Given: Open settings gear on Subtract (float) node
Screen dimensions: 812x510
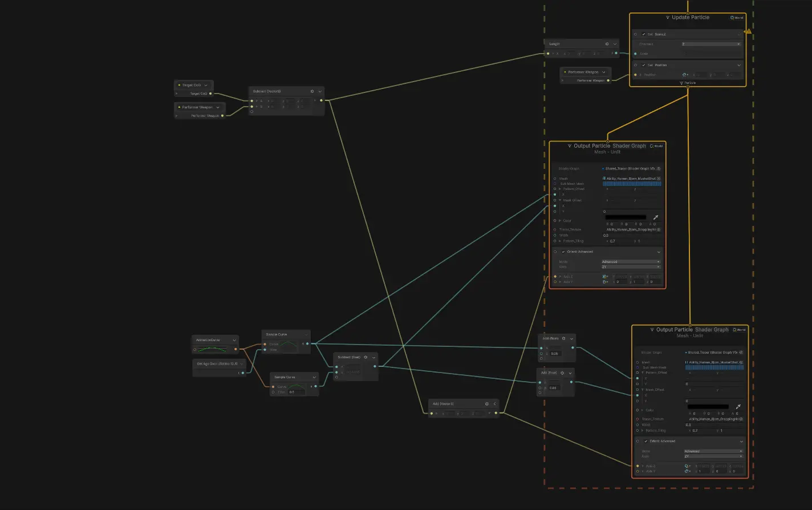Looking at the screenshot, I should coord(366,357).
